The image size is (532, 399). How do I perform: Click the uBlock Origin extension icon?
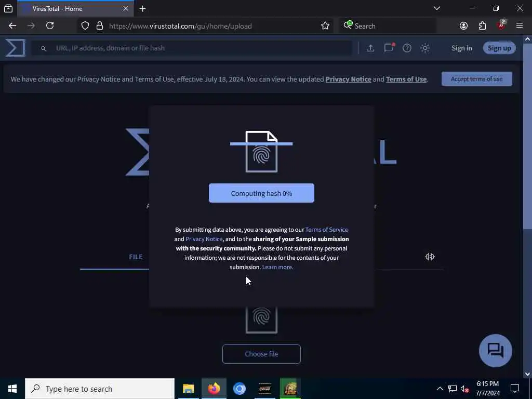click(x=501, y=25)
